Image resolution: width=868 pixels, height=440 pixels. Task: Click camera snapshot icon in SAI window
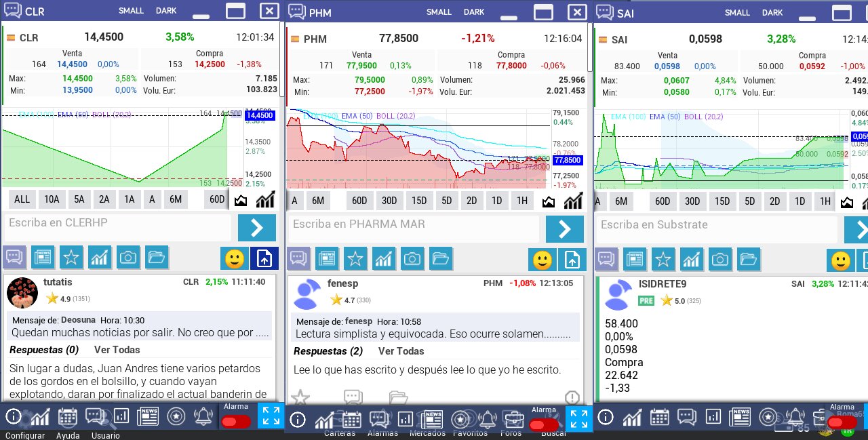[720, 259]
